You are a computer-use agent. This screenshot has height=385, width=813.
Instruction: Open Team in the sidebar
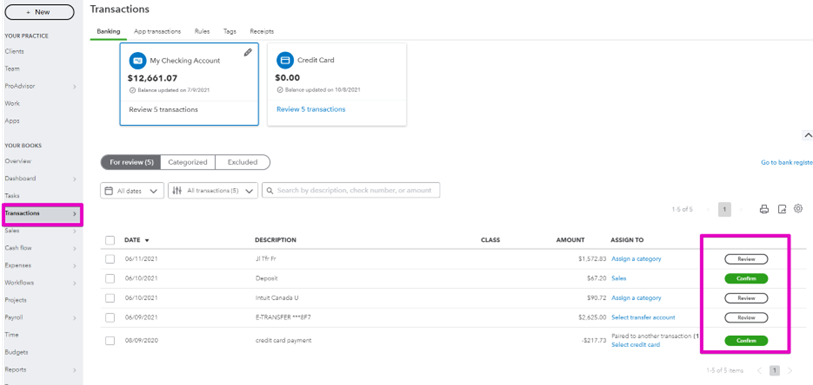coord(12,68)
